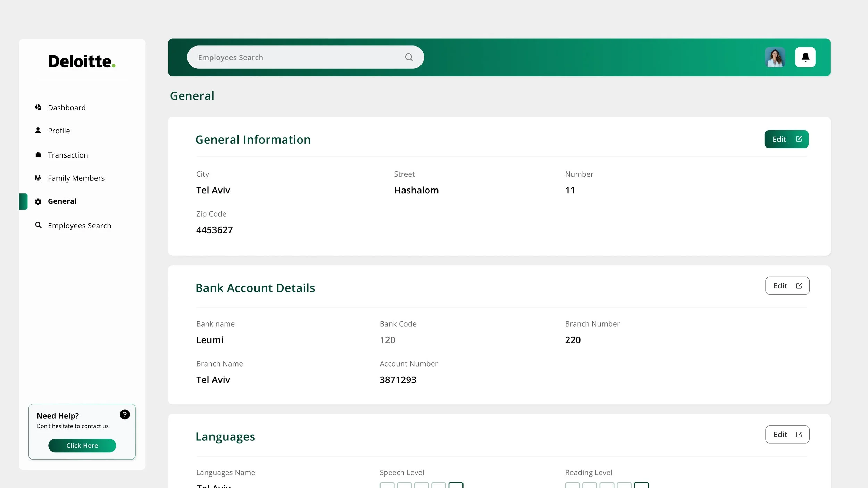
Task: Open the Dashboard menu item
Action: (67, 108)
